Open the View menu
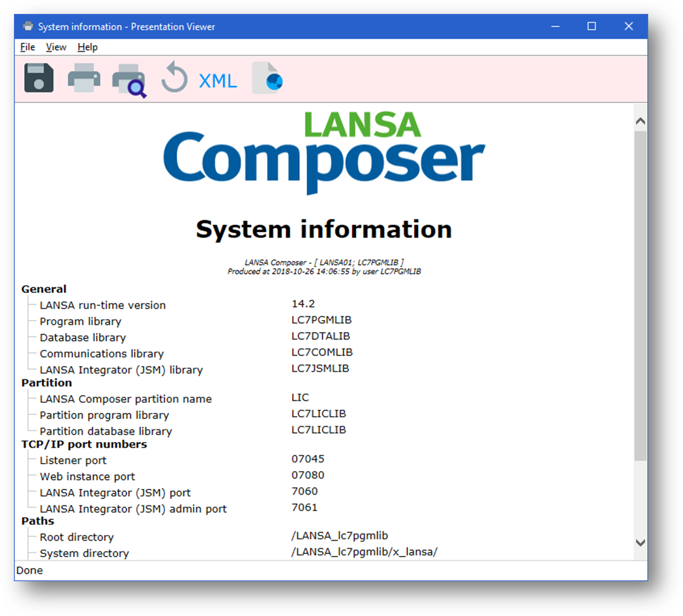 56,47
